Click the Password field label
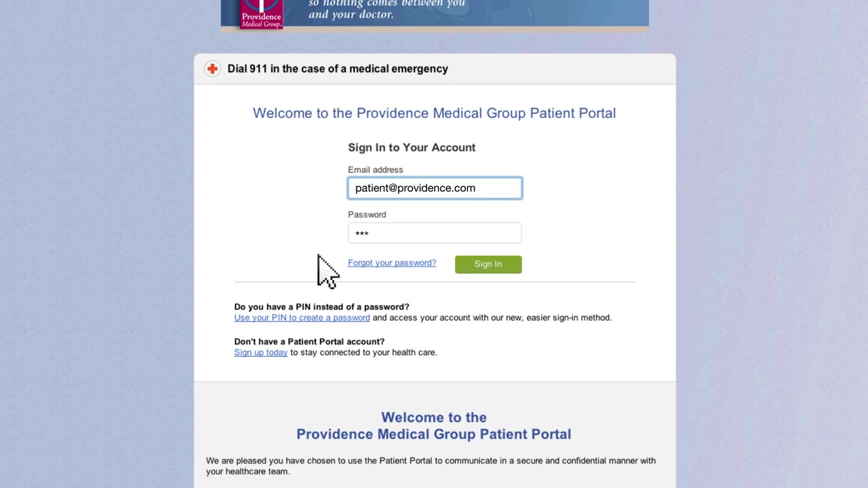 pyautogui.click(x=367, y=215)
